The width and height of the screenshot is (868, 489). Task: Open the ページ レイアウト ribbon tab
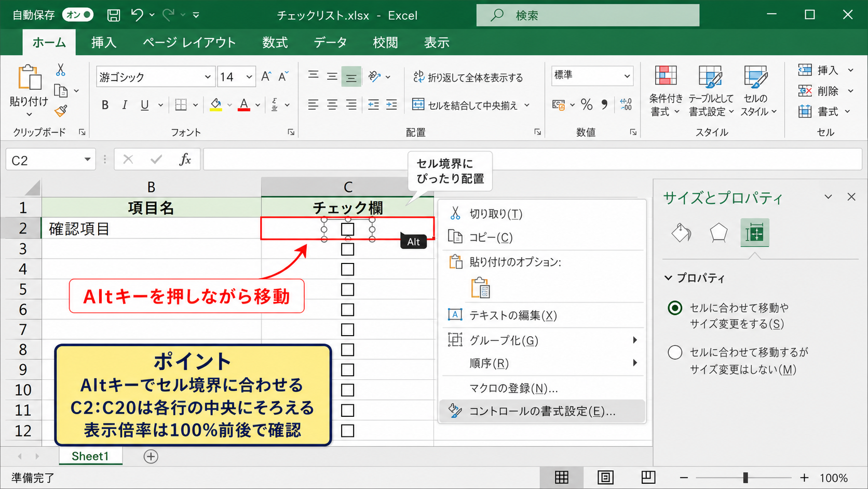(189, 42)
